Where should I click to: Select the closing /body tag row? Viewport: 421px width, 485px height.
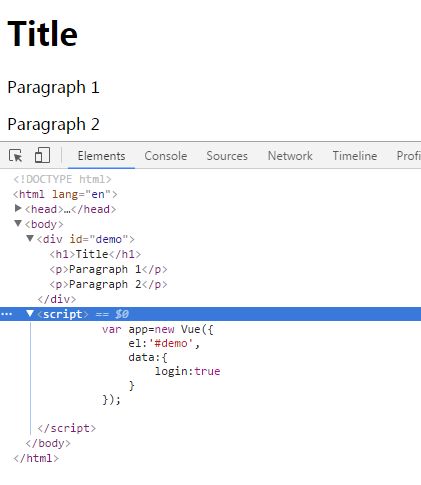48,443
